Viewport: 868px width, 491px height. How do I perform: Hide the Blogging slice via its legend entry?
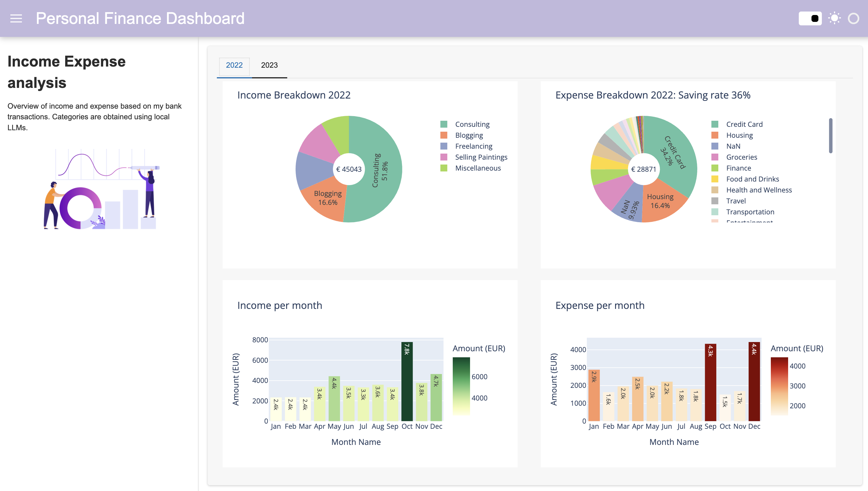(444, 135)
